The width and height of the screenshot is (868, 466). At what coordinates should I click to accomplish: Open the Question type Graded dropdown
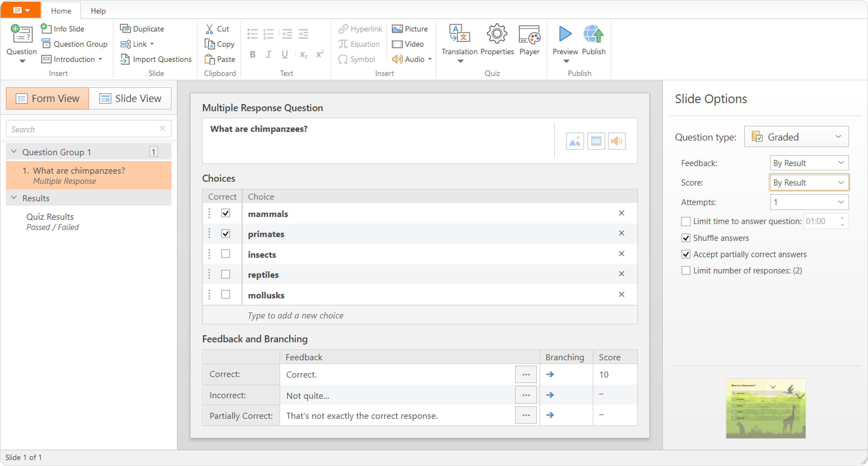[796, 137]
